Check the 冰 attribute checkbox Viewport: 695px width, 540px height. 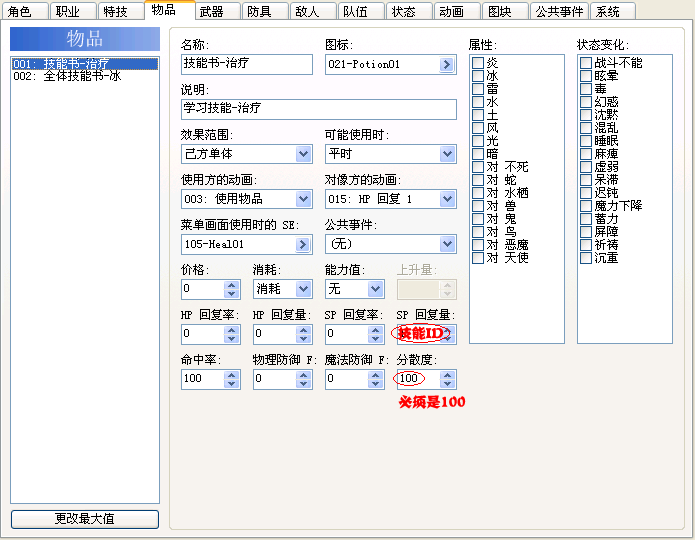click(478, 76)
